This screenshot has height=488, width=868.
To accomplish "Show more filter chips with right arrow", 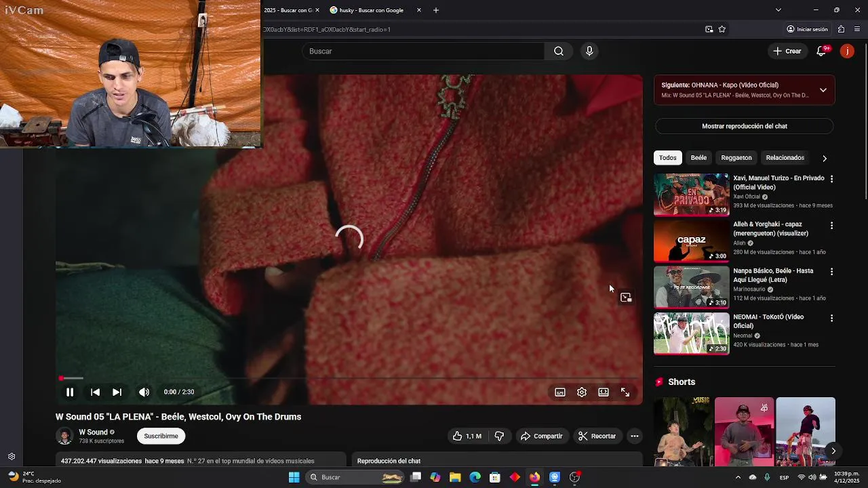I will 825,158.
